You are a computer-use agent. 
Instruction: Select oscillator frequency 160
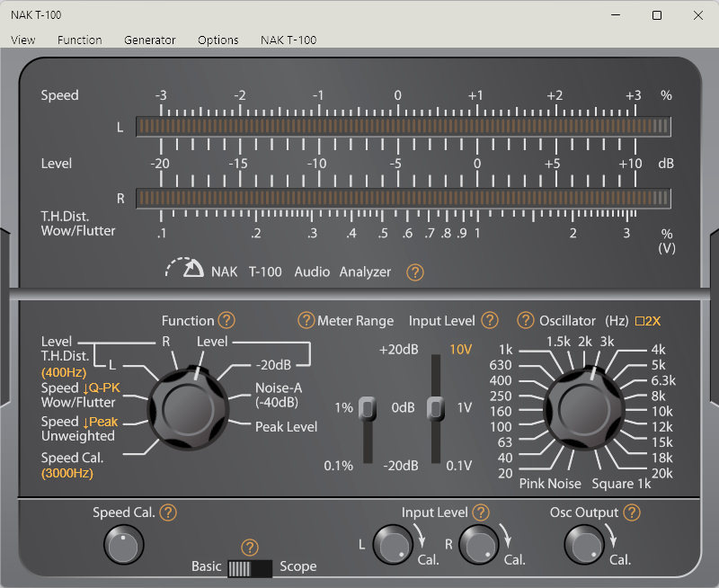[501, 412]
